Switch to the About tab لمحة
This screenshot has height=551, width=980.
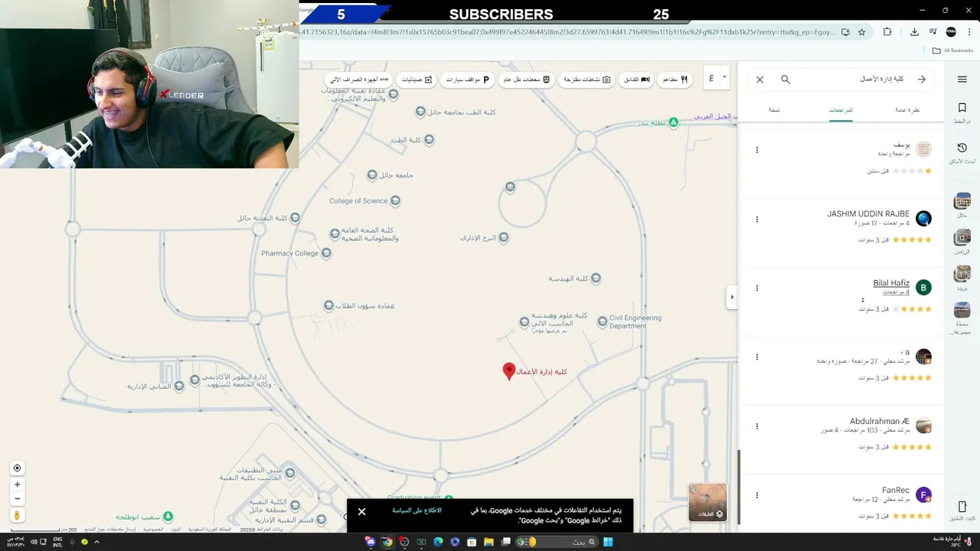(774, 110)
